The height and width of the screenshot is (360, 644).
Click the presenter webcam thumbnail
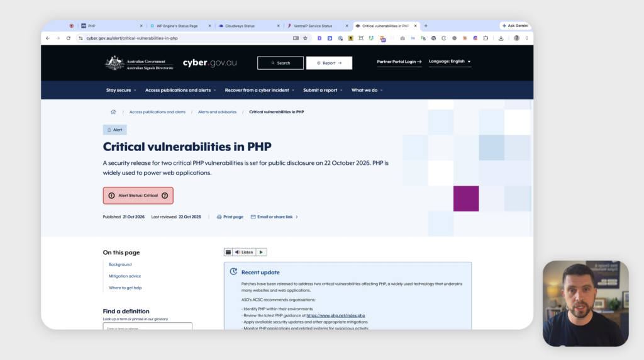pos(586,303)
